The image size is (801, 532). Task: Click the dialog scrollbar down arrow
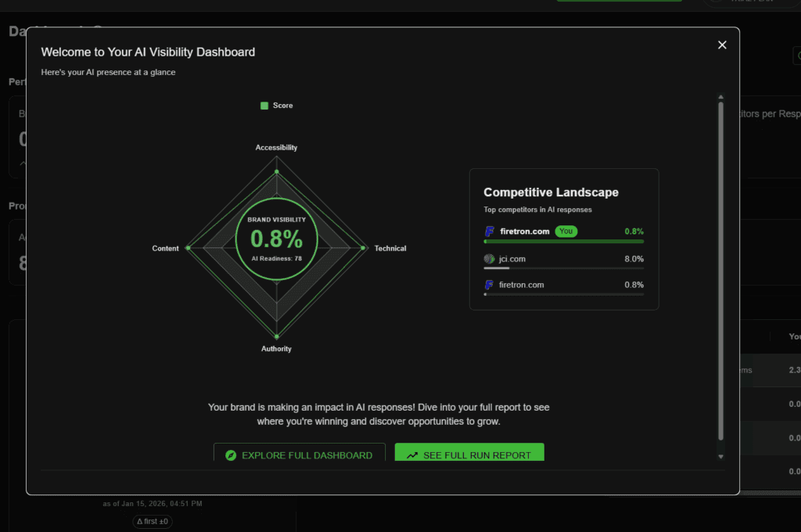720,457
